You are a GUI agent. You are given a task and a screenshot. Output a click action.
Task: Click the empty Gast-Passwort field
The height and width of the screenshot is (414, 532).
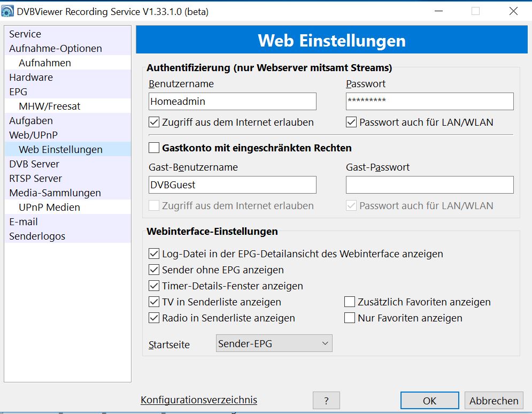429,185
